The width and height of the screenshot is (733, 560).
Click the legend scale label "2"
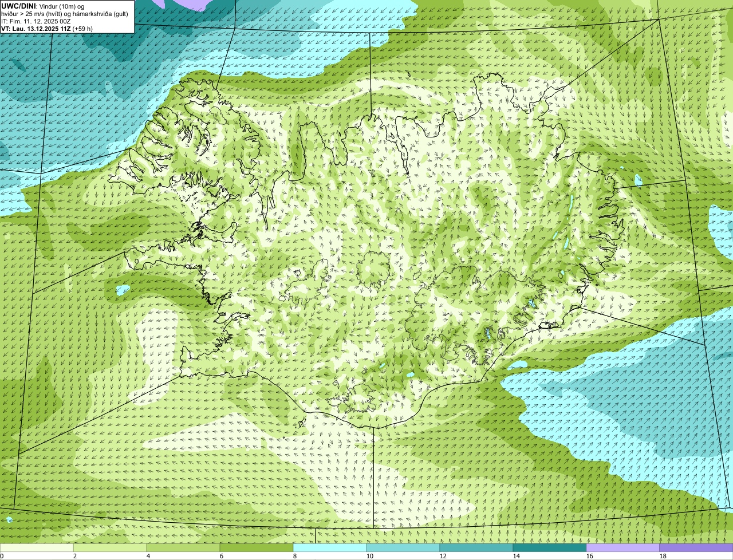tap(75, 556)
